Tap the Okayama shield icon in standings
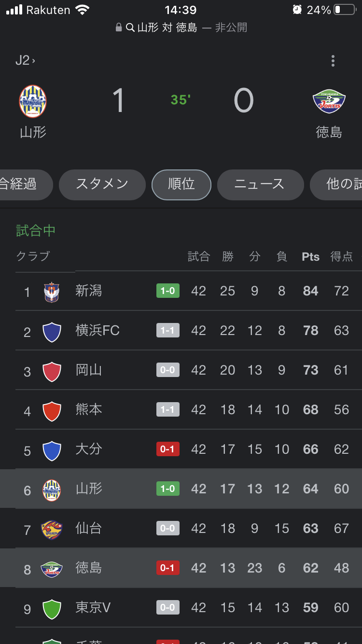Viewport: 362px width, 644px height. [x=52, y=371]
